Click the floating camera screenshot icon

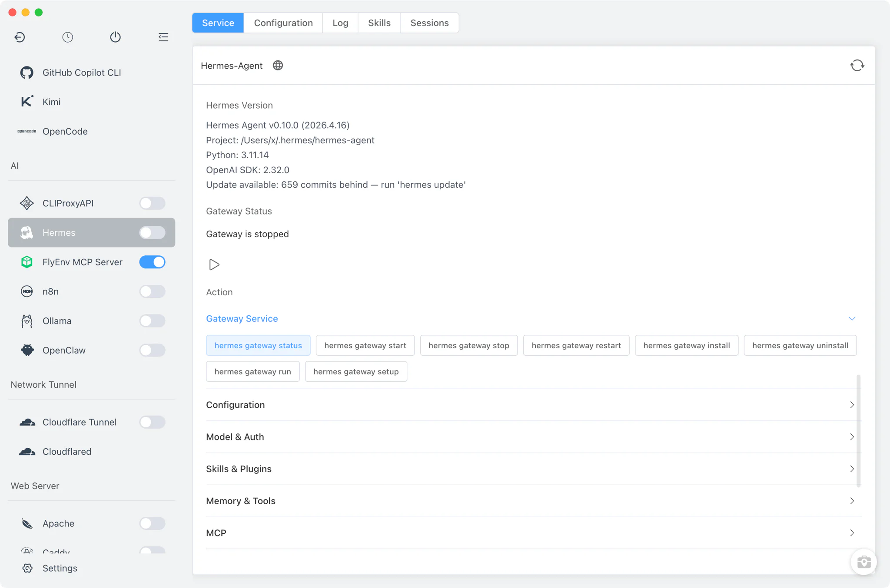coord(863,562)
